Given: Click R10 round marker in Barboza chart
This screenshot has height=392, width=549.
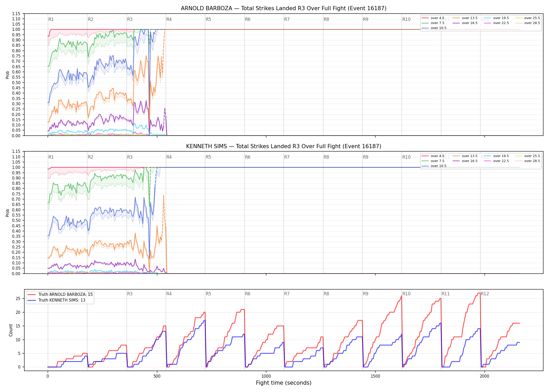Looking at the screenshot, I should pyautogui.click(x=406, y=19).
